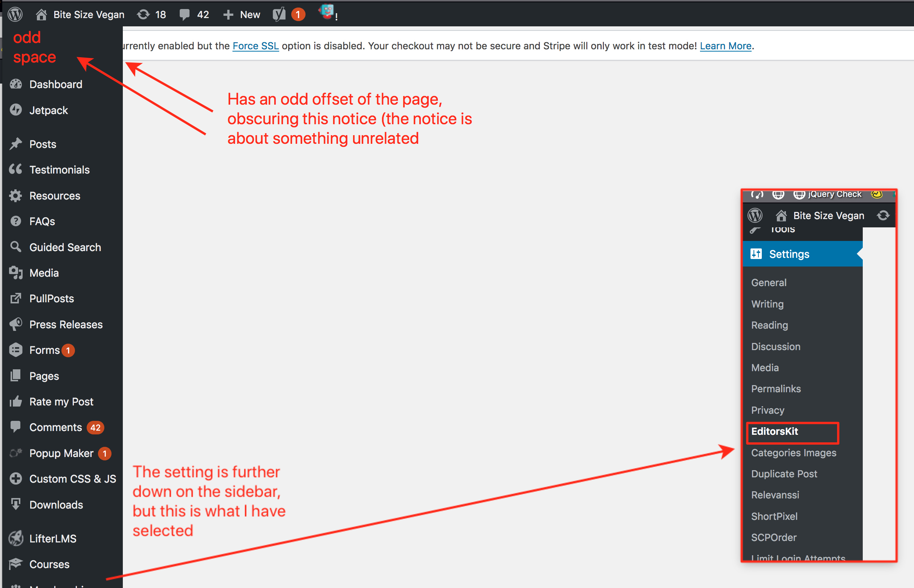Click New in the admin toolbar
The width and height of the screenshot is (914, 588).
[241, 14]
